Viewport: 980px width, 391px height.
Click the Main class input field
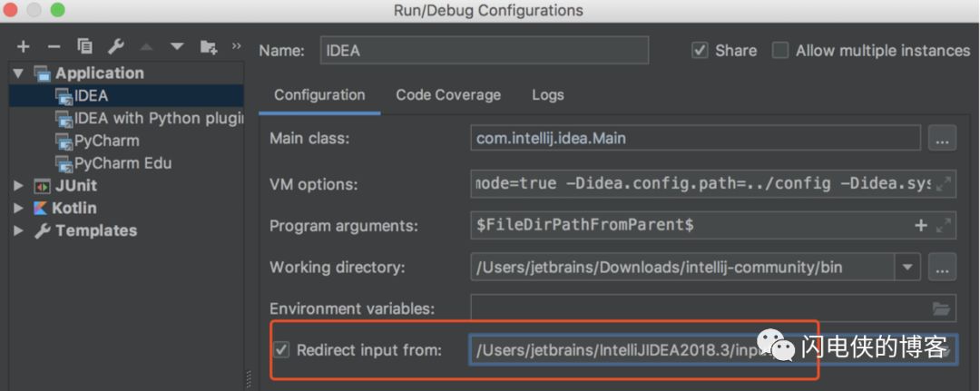click(x=696, y=138)
